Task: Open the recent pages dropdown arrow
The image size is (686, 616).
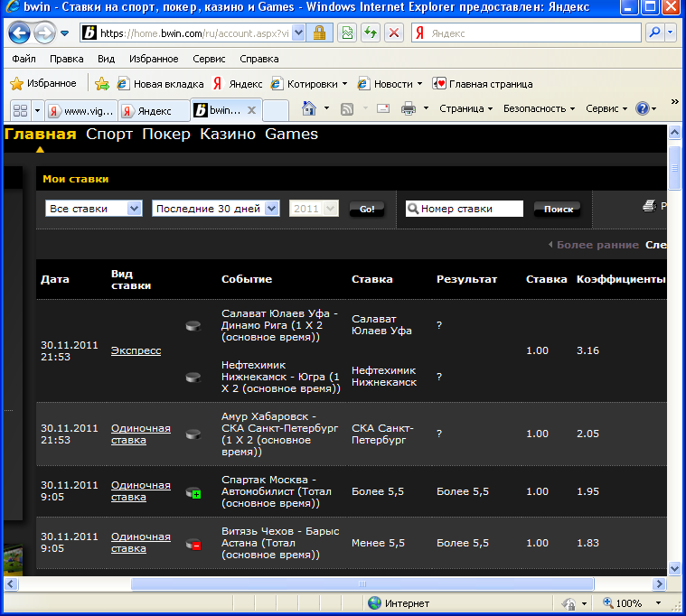Action: 65,33
